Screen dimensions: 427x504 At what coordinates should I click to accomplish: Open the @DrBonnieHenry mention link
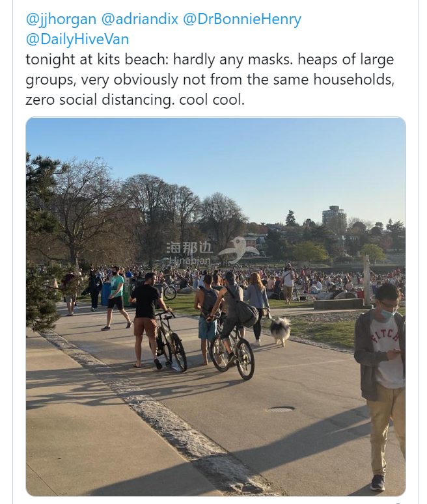(242, 19)
